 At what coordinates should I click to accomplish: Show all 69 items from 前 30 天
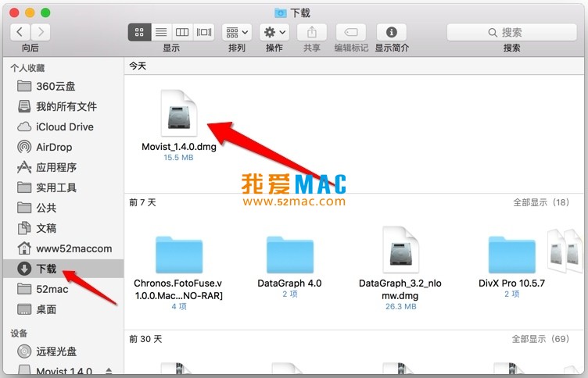coord(540,339)
